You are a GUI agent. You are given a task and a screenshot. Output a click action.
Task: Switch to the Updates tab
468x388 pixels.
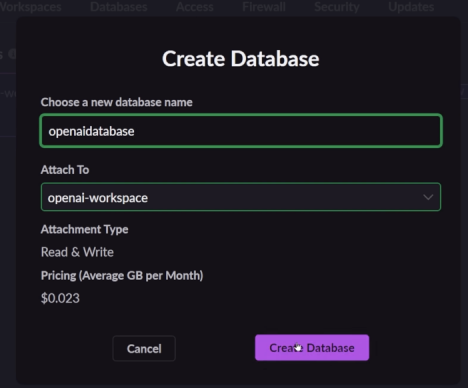[x=411, y=7]
